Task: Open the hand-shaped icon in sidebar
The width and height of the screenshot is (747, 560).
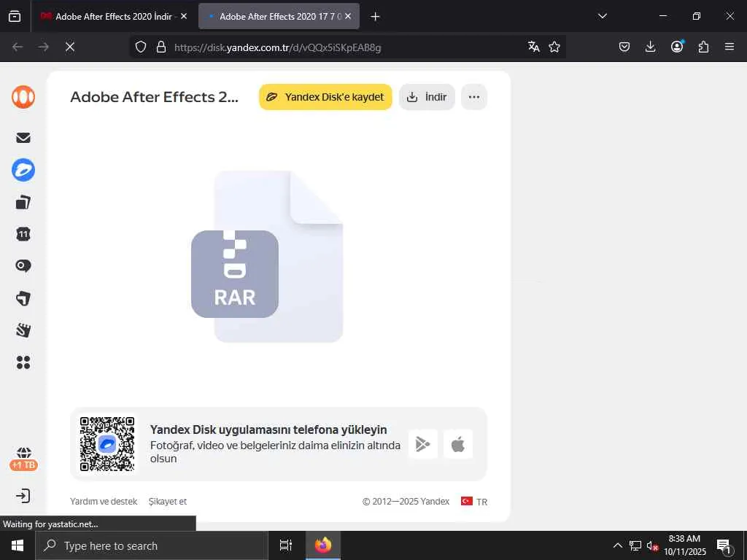Action: click(23, 330)
